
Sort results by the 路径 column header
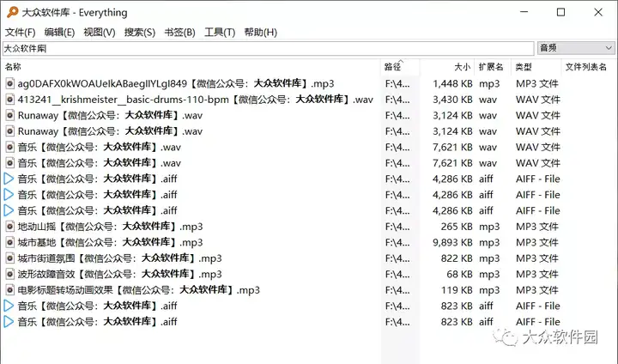(x=401, y=67)
